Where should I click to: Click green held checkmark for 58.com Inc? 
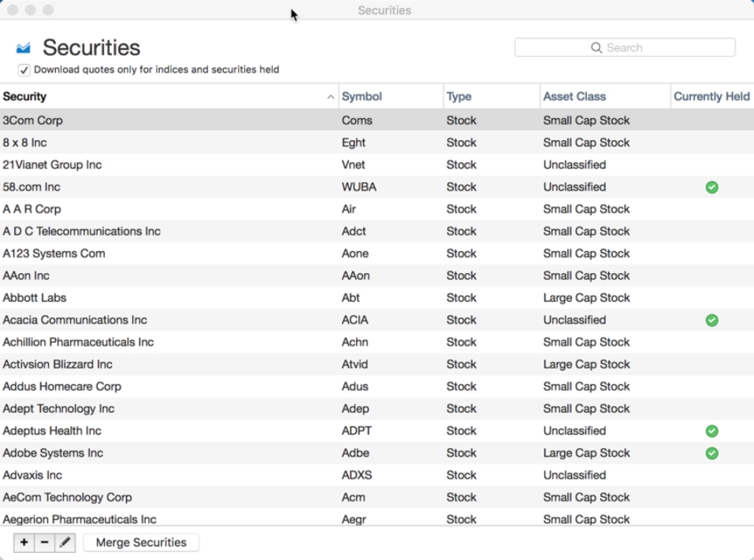point(711,187)
